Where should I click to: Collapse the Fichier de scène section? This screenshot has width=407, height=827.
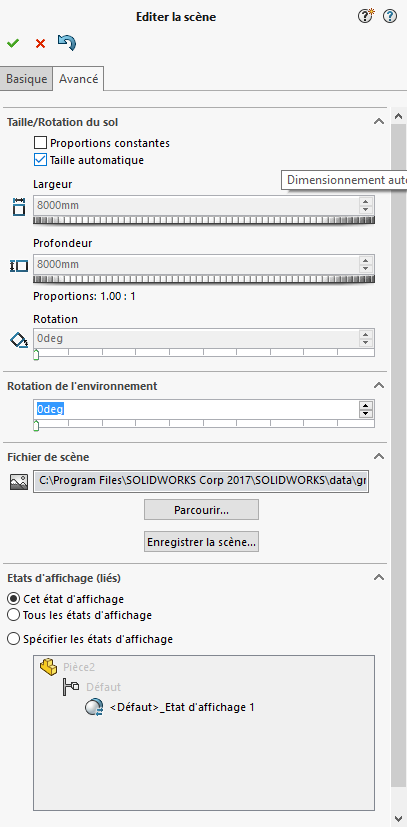point(379,456)
